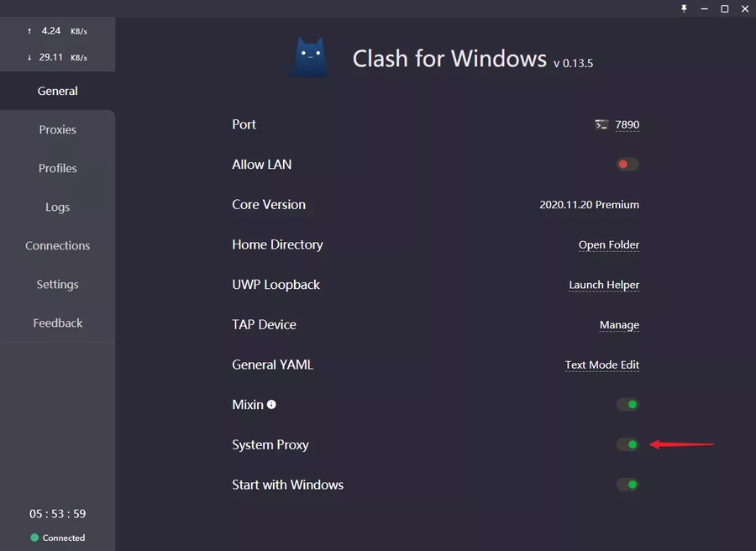
Task: Launch the UWP Loopback helper
Action: click(604, 285)
